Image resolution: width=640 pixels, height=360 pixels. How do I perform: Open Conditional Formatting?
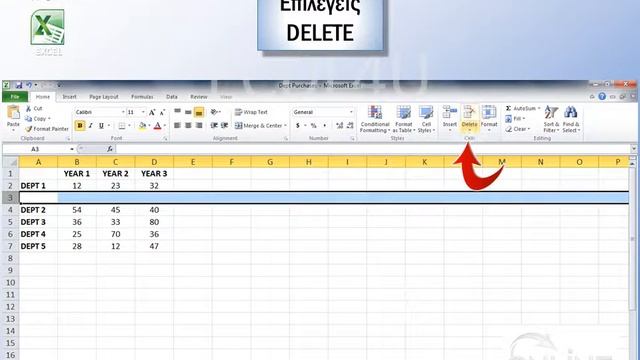(x=375, y=119)
